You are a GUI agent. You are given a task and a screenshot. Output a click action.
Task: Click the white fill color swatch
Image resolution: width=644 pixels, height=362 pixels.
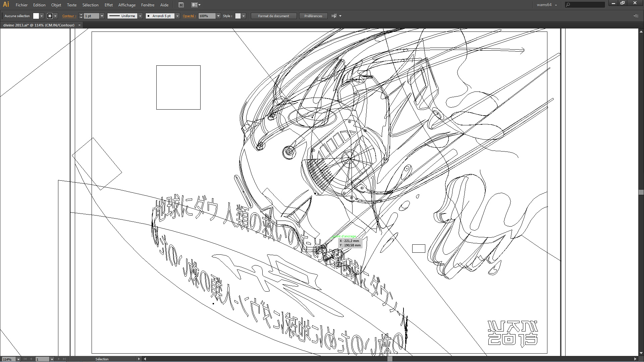pos(36,16)
